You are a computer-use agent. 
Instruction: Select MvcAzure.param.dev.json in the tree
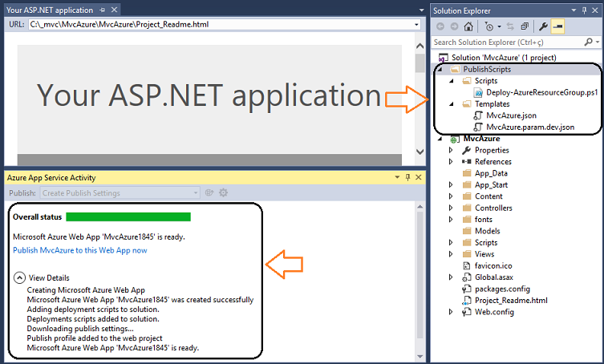click(530, 127)
